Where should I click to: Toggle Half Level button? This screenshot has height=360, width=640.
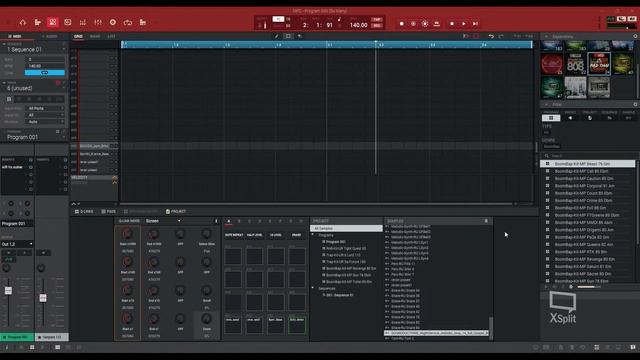[x=255, y=235]
